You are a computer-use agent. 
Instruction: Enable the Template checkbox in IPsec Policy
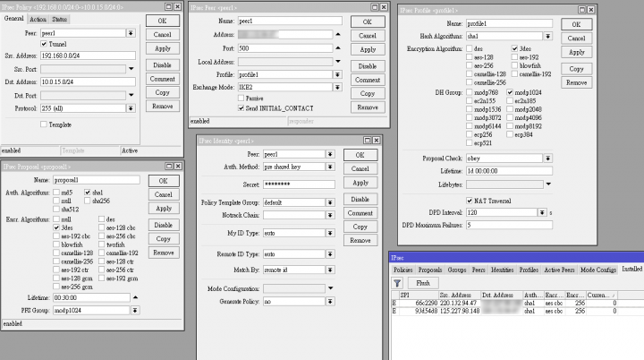point(44,124)
